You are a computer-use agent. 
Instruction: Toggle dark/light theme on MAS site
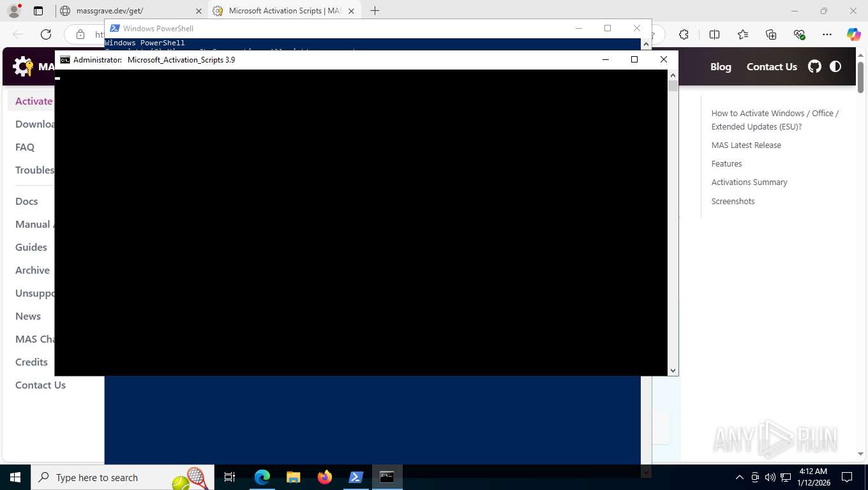click(835, 66)
